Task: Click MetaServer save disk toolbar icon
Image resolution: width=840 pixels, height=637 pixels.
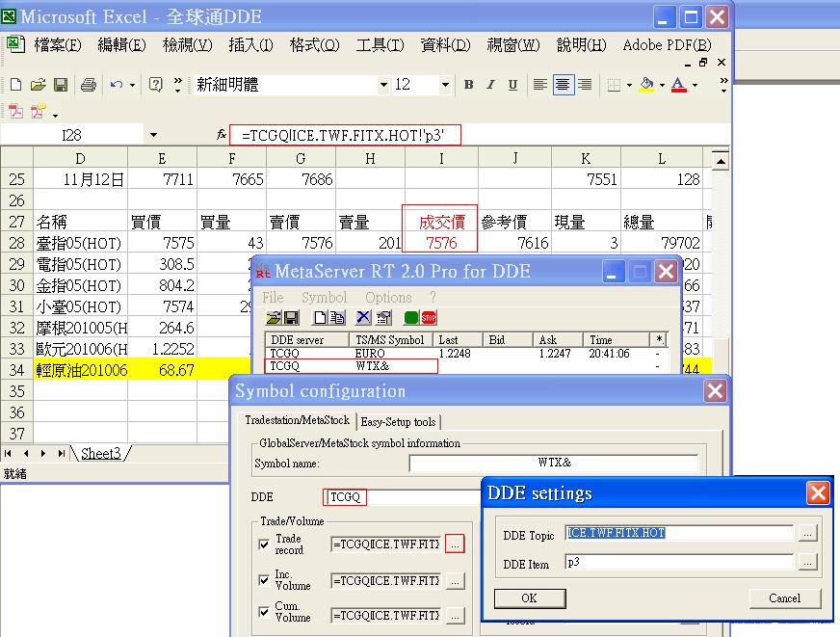Action: (x=292, y=318)
